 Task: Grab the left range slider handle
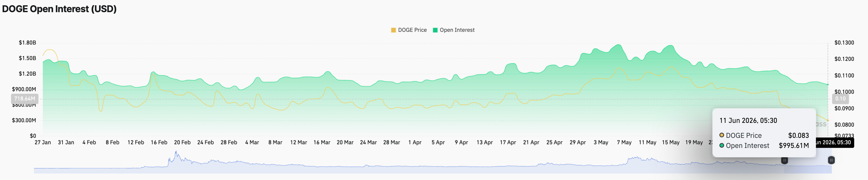coord(784,160)
